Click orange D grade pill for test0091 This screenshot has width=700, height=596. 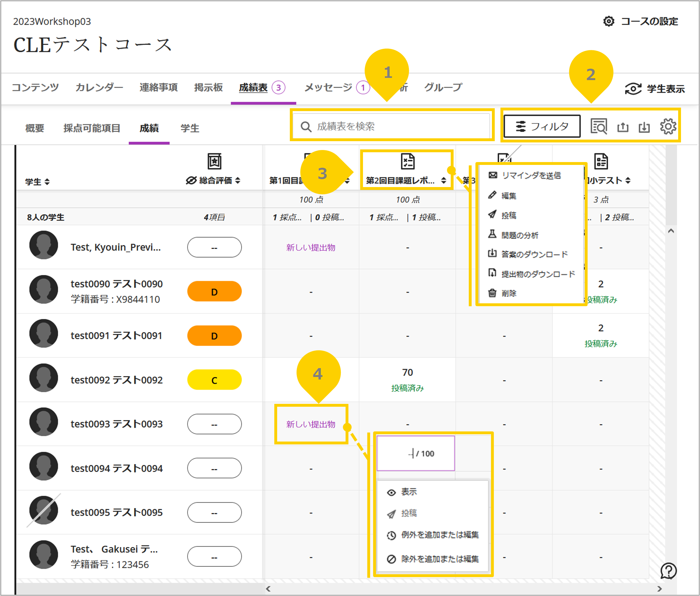tap(214, 336)
